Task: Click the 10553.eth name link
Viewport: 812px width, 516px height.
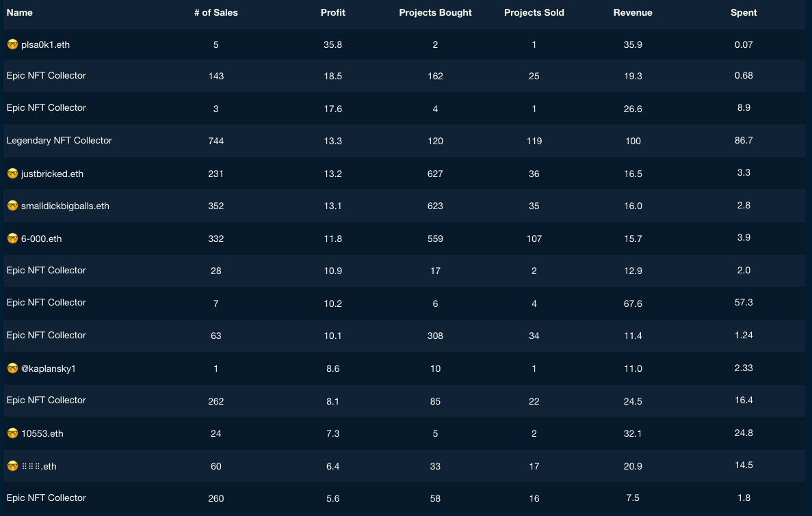Action: click(x=42, y=433)
